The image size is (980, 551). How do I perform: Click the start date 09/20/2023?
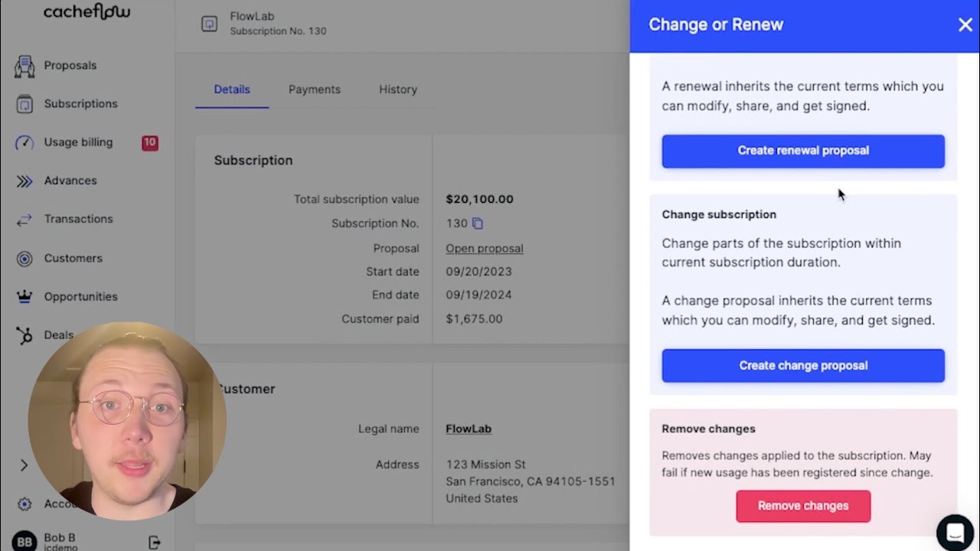(x=479, y=272)
